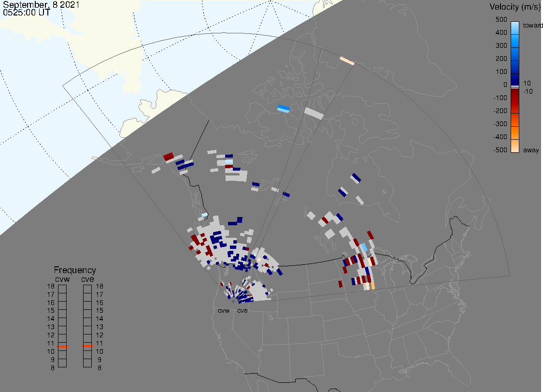Viewport: 543px width, 392px height.
Task: Click the cve radar station label on map
Action: pyautogui.click(x=243, y=310)
